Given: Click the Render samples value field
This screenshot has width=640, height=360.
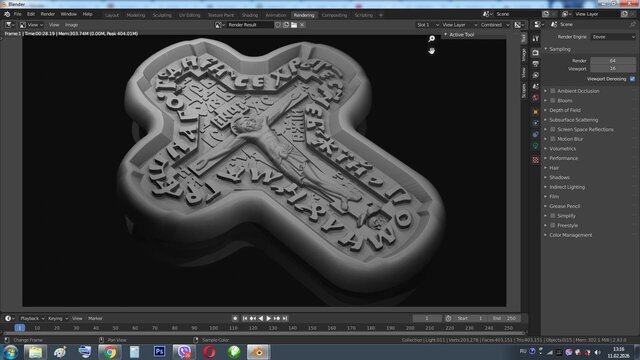Looking at the screenshot, I should pos(613,61).
